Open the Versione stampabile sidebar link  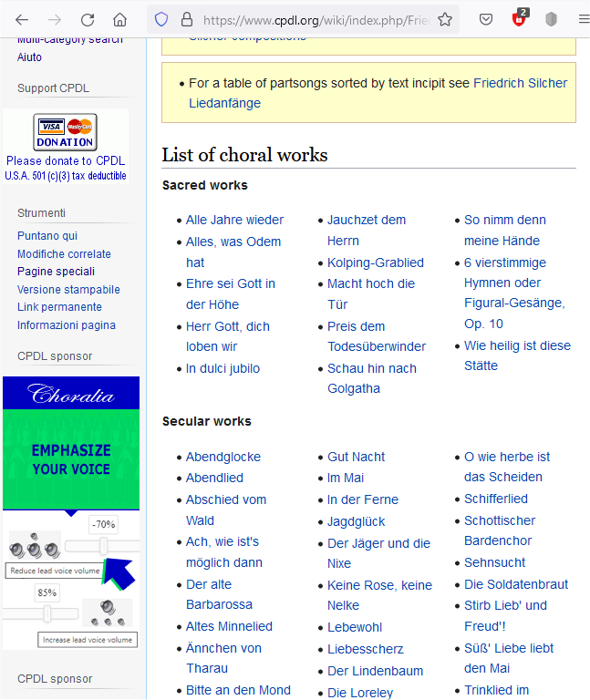coord(68,290)
